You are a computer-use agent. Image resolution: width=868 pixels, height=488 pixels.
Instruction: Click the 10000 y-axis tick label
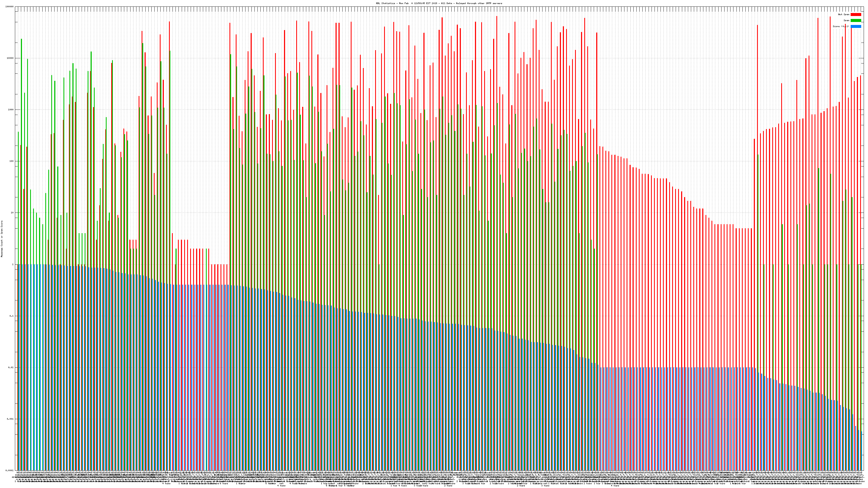11,58
